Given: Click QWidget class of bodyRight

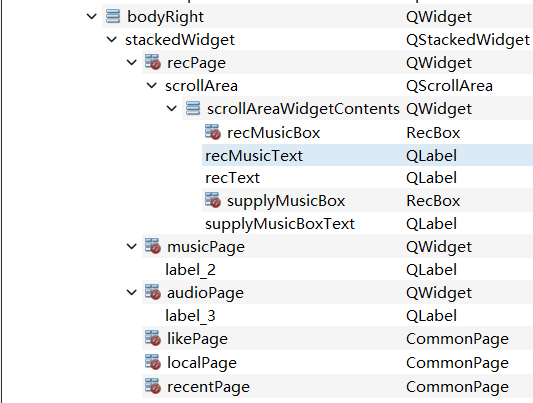Looking at the screenshot, I should click(439, 17).
